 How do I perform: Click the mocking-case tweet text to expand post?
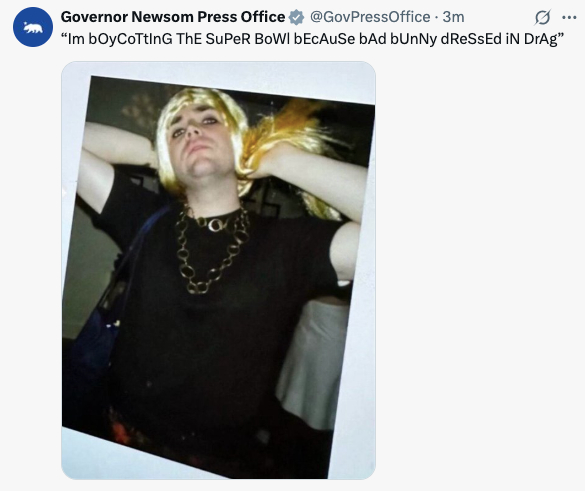click(x=313, y=39)
